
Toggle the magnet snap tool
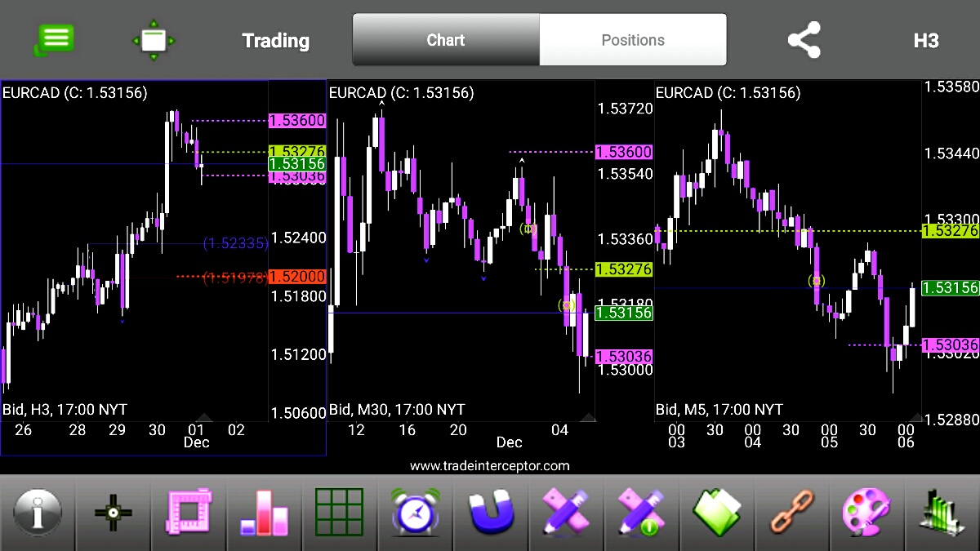tap(491, 513)
